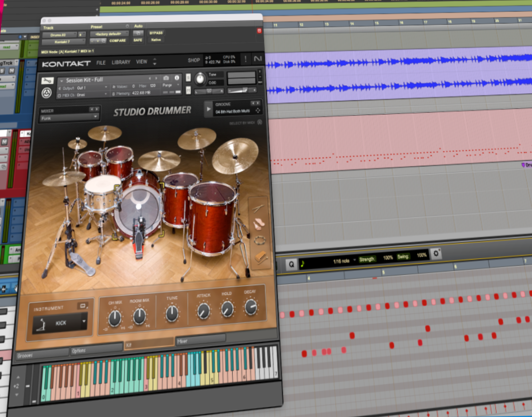This screenshot has width=532, height=417.
Task: Open the KICK instrument dropdown
Action: [x=61, y=323]
